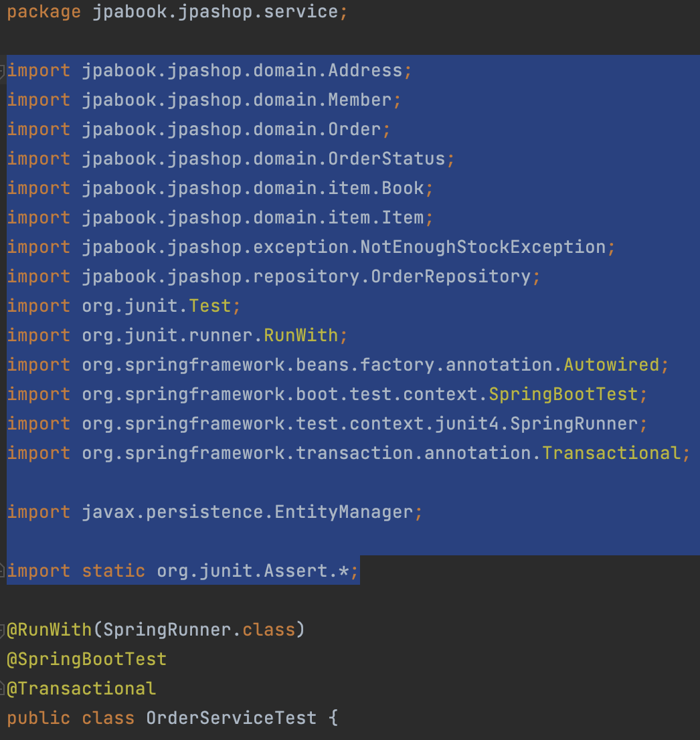Image resolution: width=700 pixels, height=740 pixels.
Task: Collapse the import block fold marker at Address import
Action: tap(3, 70)
